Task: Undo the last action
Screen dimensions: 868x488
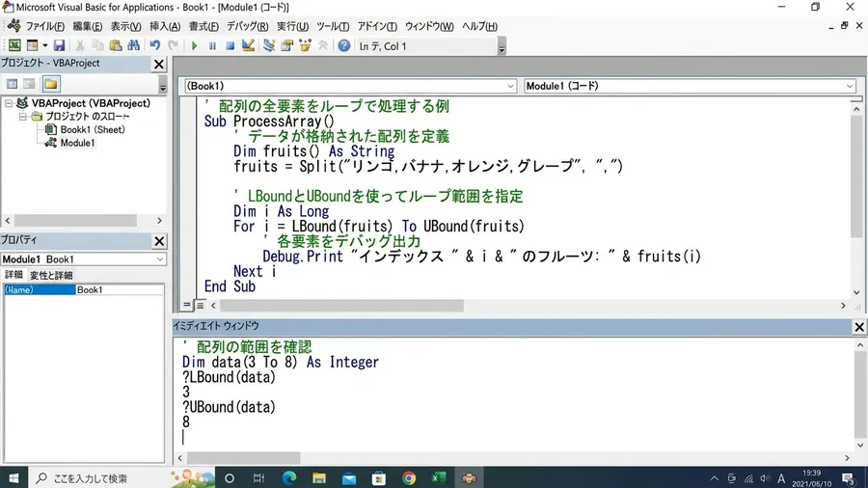Action: coord(155,46)
